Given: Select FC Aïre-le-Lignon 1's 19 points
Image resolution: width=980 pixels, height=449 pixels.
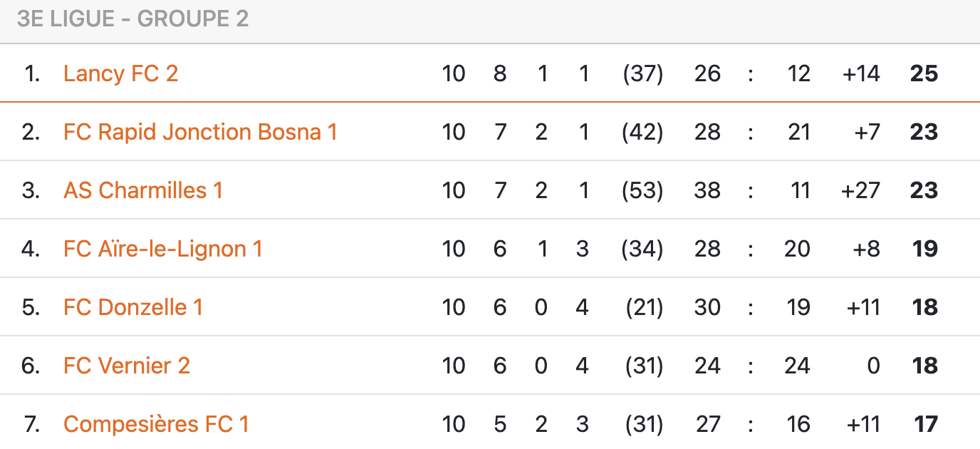Looking at the screenshot, I should click(x=924, y=249).
